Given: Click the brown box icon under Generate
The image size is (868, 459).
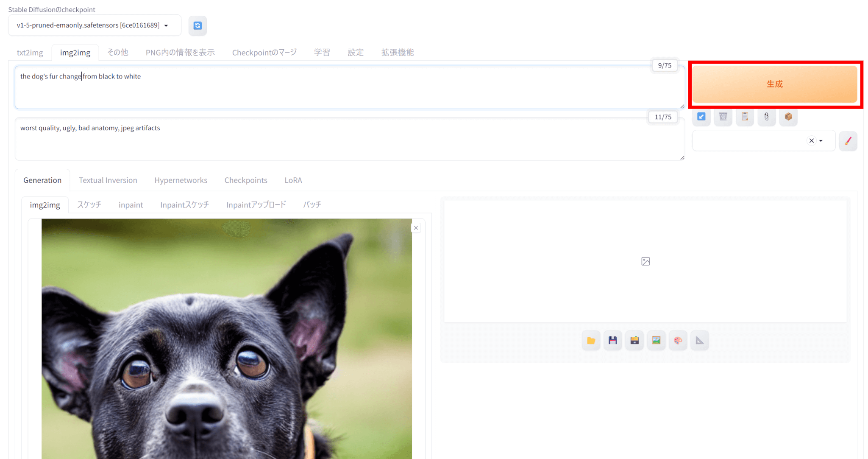Looking at the screenshot, I should coord(788,117).
